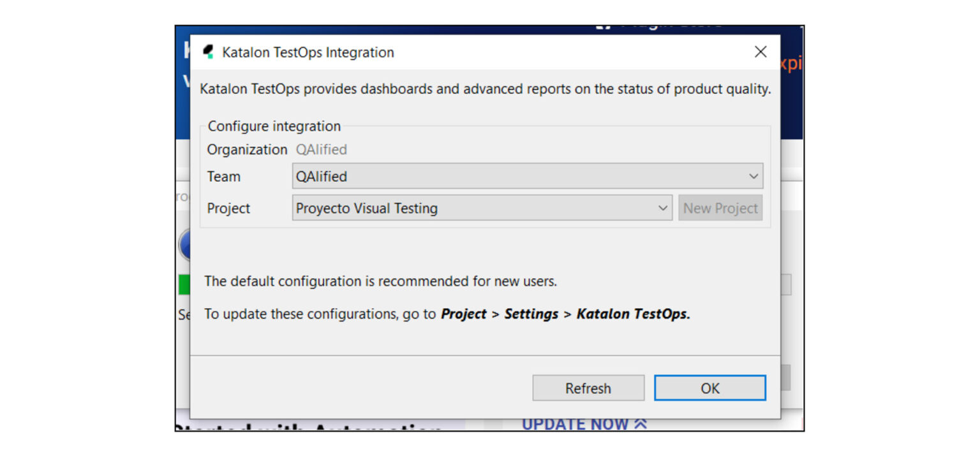Close the Katalon TestOps Integration dialog
Screen dimensions: 980x456
pos(760,52)
